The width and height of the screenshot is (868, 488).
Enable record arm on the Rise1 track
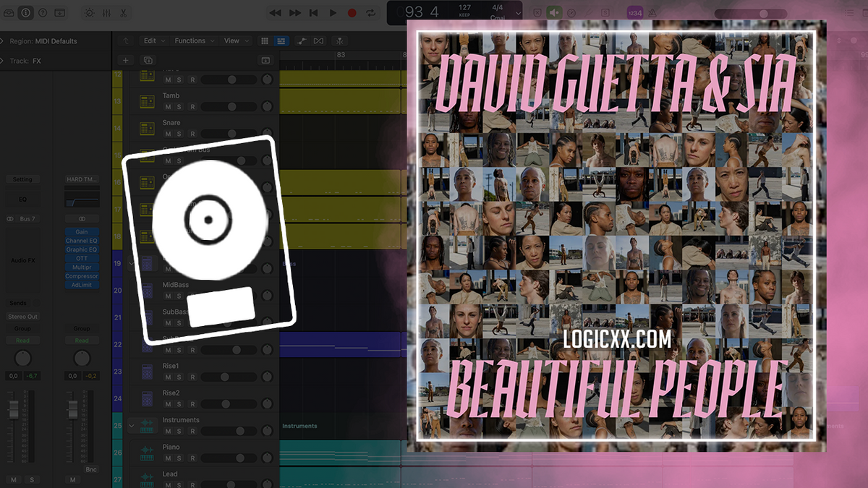pyautogui.click(x=192, y=377)
